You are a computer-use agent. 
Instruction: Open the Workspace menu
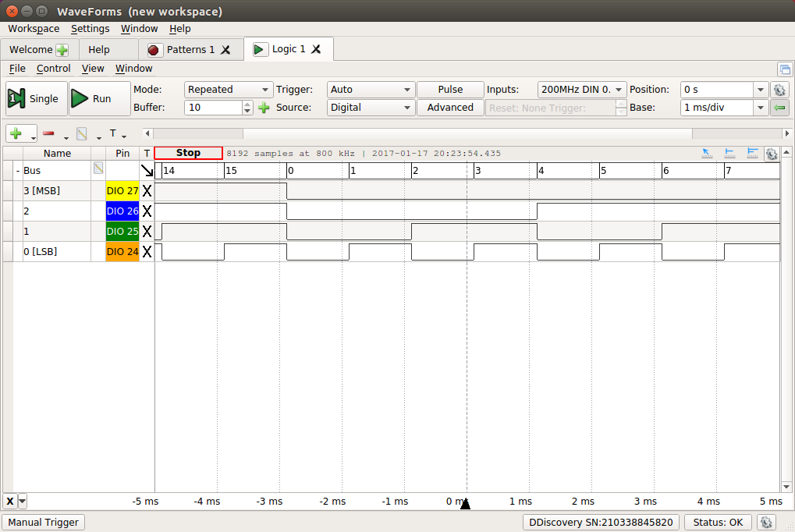pos(34,28)
